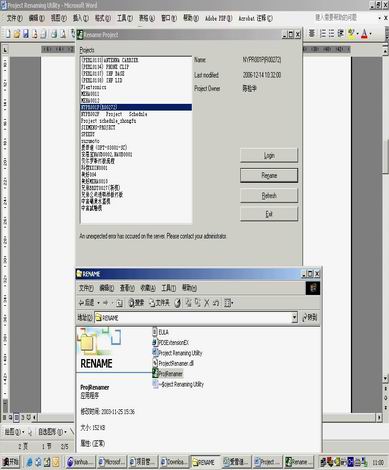Select the SIEMENS-PROJECT entry in the Projects list
Screen dimensions: 389x470
(x=98, y=128)
